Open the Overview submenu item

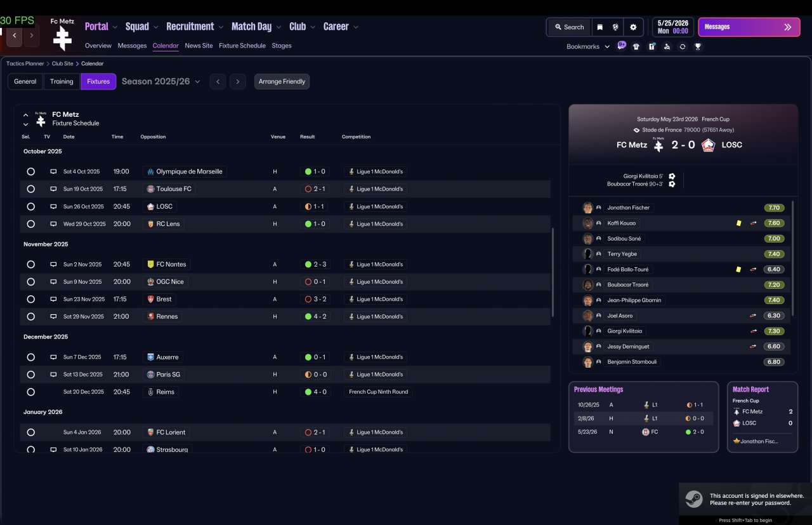click(98, 46)
